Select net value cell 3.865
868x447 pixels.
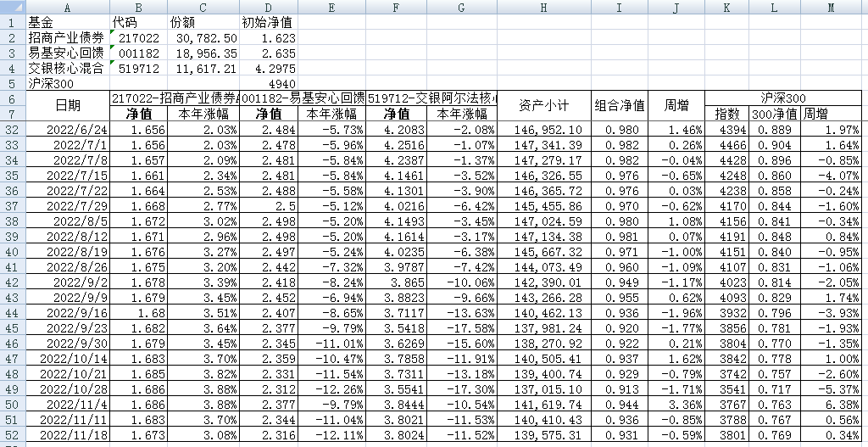(397, 282)
